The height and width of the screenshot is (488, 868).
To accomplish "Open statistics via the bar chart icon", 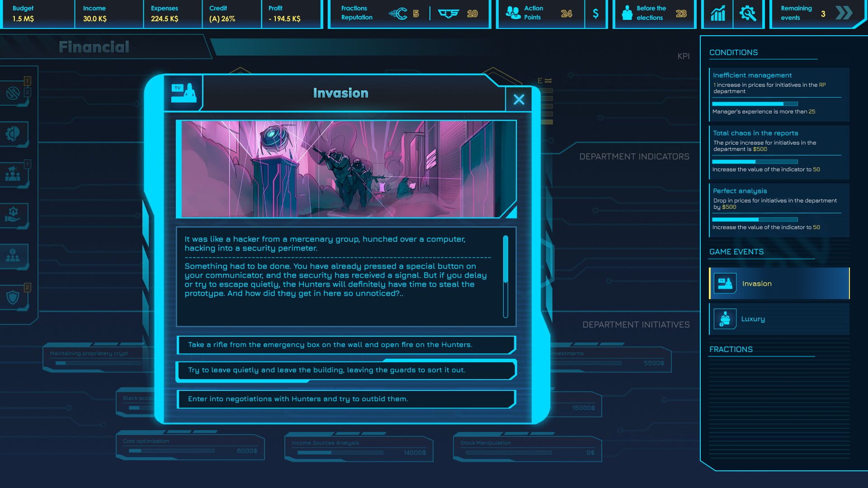I will coord(717,14).
